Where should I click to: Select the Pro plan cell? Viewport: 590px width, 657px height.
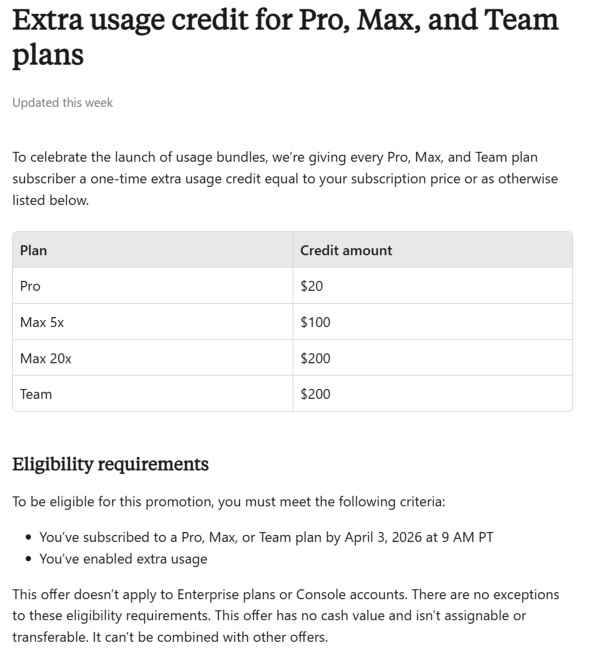(x=153, y=286)
